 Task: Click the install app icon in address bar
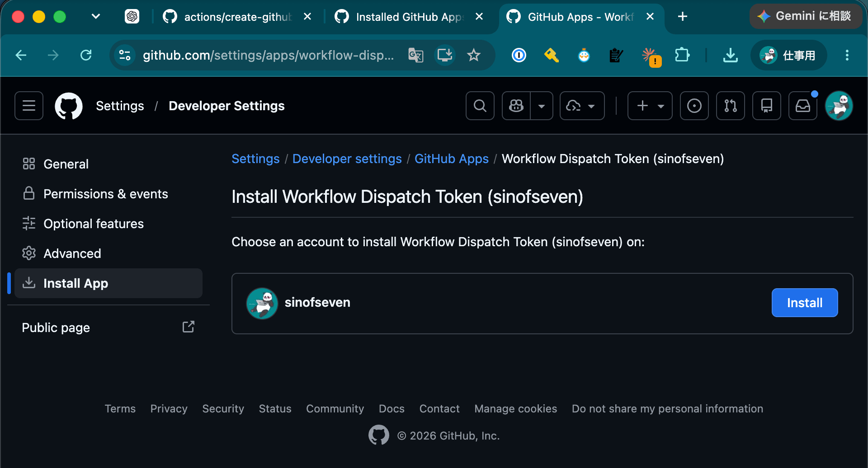coord(445,55)
